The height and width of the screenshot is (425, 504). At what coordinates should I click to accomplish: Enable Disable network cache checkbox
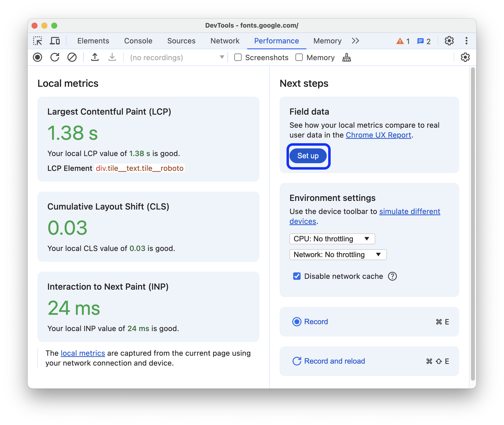(296, 277)
